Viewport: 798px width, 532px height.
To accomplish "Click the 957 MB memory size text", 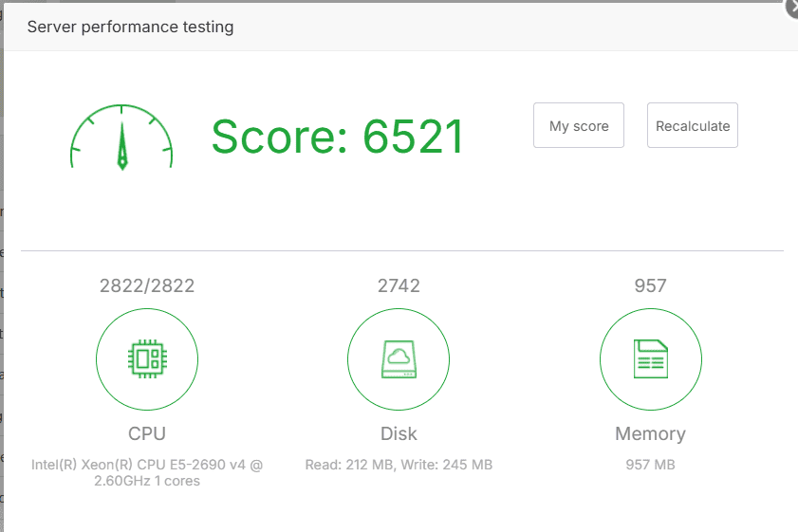I will coord(650,465).
